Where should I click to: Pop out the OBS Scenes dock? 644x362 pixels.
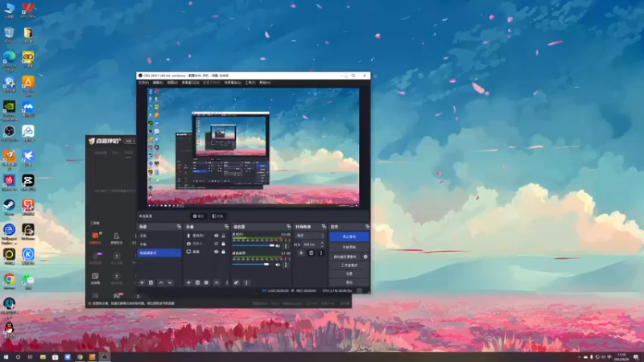point(179,227)
